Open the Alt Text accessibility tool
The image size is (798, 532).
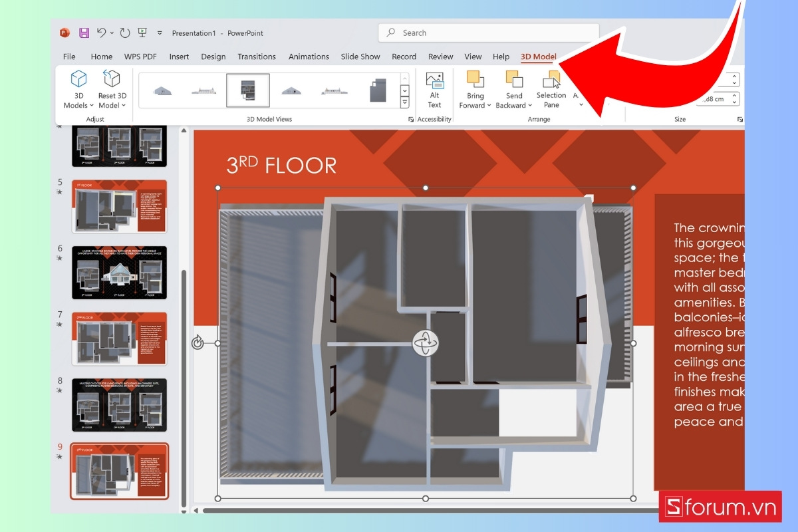click(x=434, y=90)
